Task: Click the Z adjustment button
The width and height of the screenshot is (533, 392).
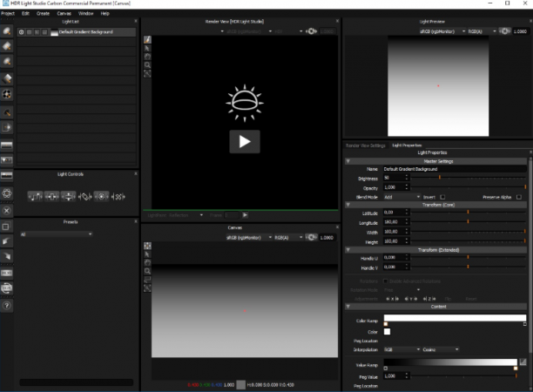Action: click(429, 299)
